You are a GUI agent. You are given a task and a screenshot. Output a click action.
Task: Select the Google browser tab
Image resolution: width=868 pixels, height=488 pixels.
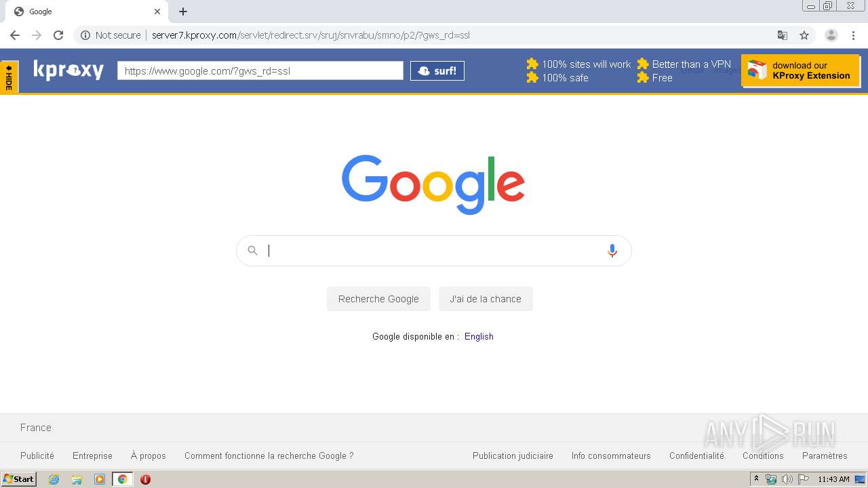[x=87, y=12]
